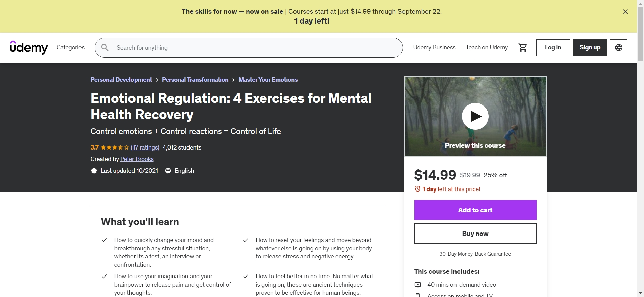Viewport: 644px width, 297px height.
Task: Open Teach on Udemy page
Action: [x=486, y=47]
